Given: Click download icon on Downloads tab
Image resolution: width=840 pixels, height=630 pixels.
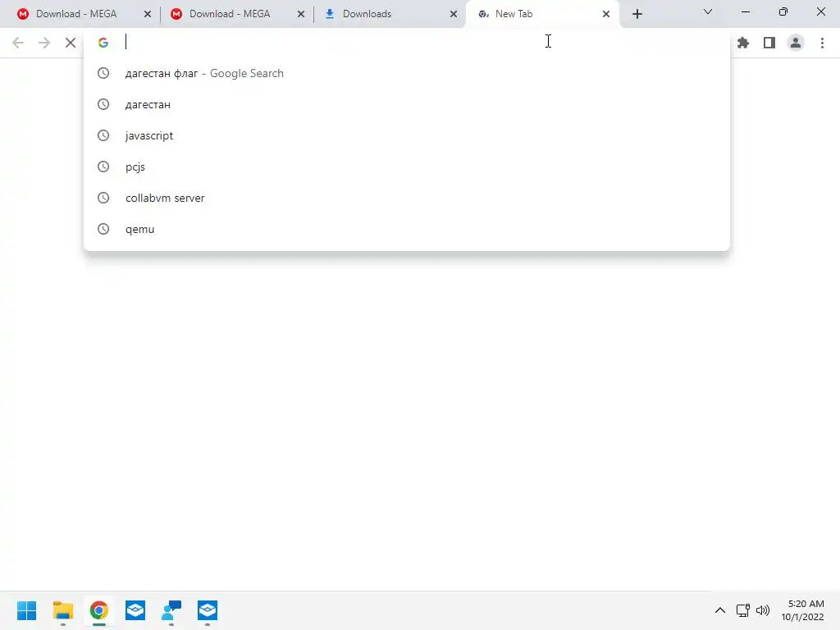Looking at the screenshot, I should tap(330, 14).
